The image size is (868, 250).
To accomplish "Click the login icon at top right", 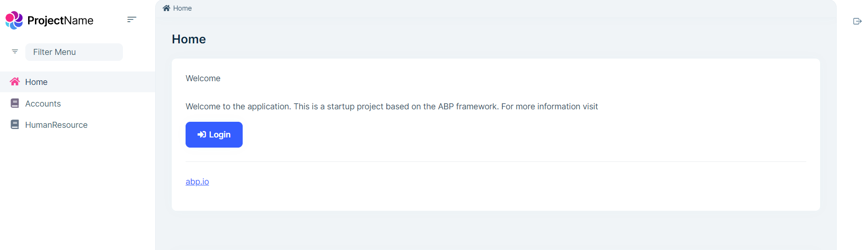I will 857,21.
